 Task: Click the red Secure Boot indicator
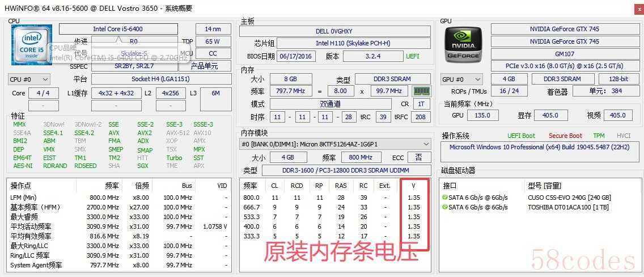click(565, 136)
